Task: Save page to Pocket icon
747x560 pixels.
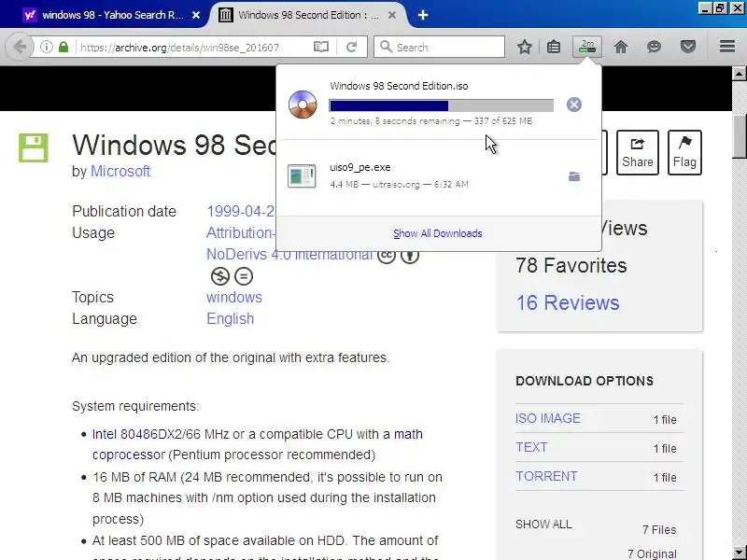Action: click(x=688, y=47)
